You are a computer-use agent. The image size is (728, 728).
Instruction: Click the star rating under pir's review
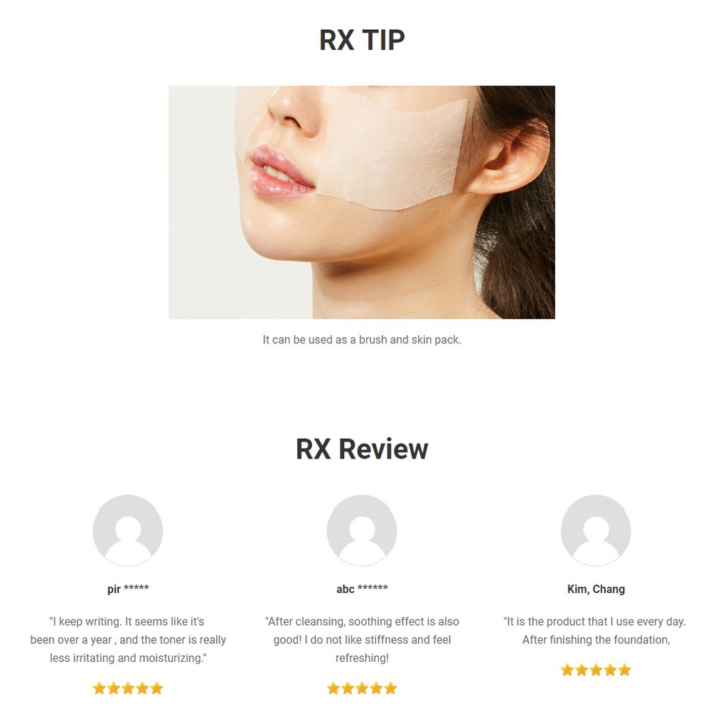tap(128, 688)
